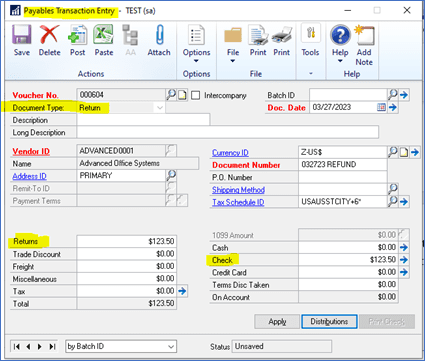Open the Tools menu
This screenshot has height=361, width=425.
pos(310,40)
